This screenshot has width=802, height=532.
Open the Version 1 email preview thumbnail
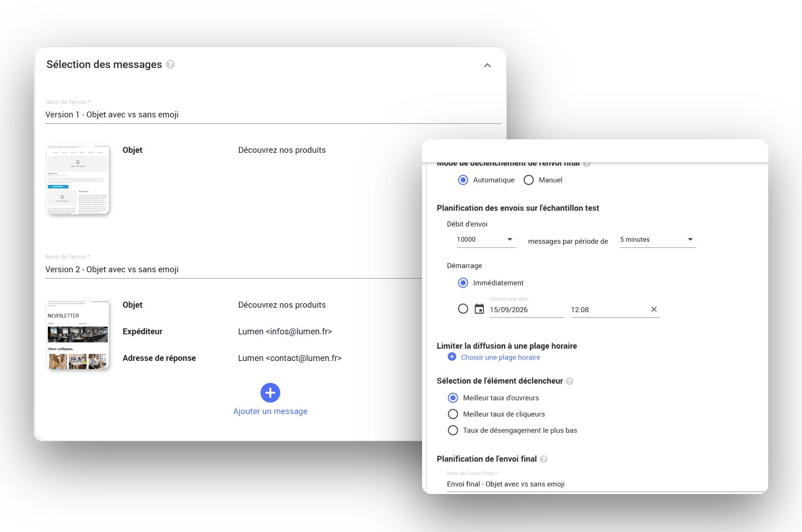click(x=78, y=179)
